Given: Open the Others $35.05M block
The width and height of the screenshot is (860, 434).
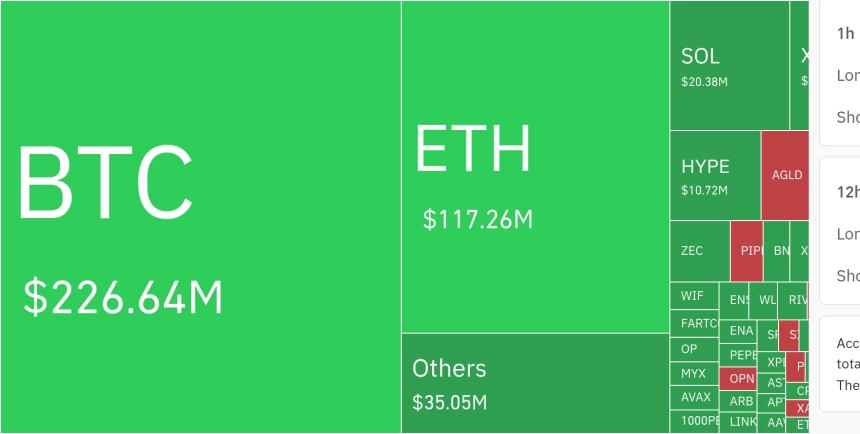Looking at the screenshot, I should coord(535,383).
